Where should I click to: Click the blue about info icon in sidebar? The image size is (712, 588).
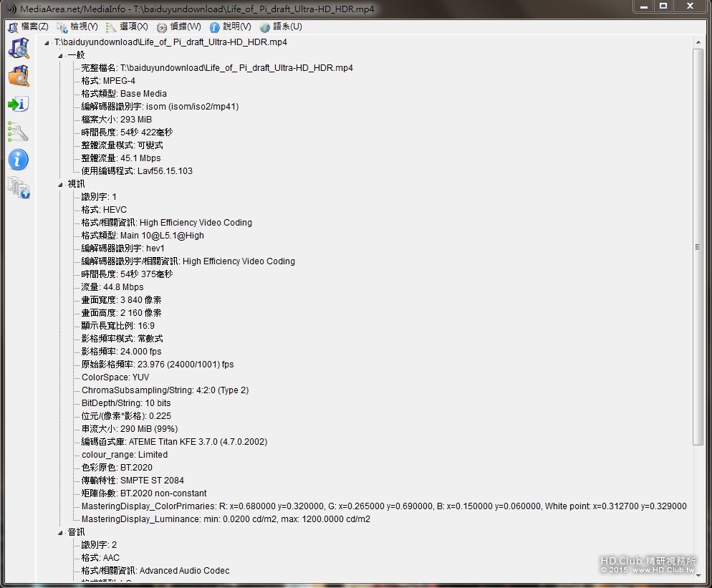(19, 160)
